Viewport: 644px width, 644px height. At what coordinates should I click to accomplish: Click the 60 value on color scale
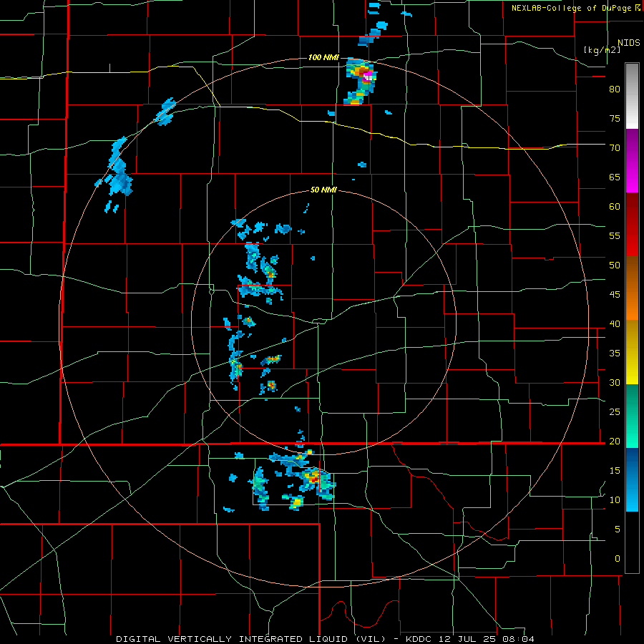[615, 207]
